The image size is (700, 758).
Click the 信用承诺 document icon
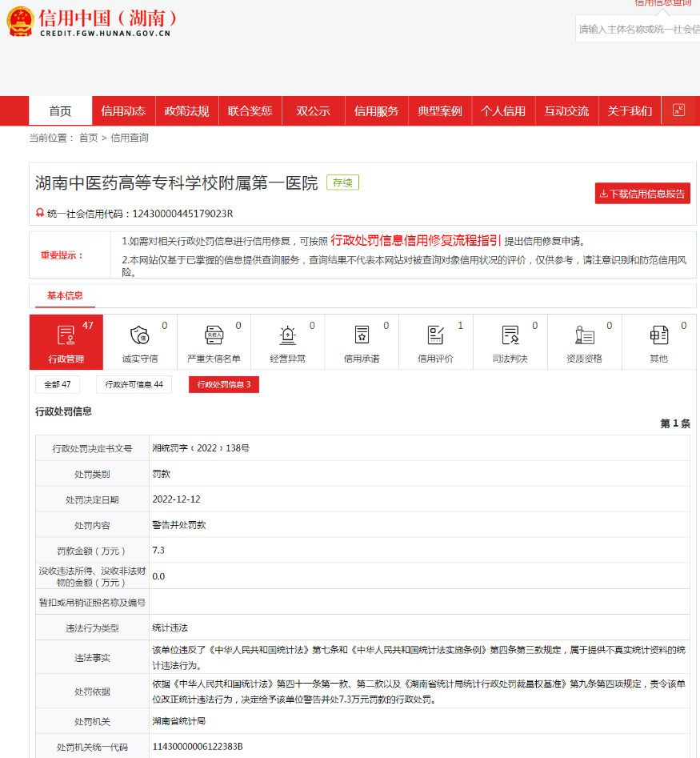coord(362,335)
